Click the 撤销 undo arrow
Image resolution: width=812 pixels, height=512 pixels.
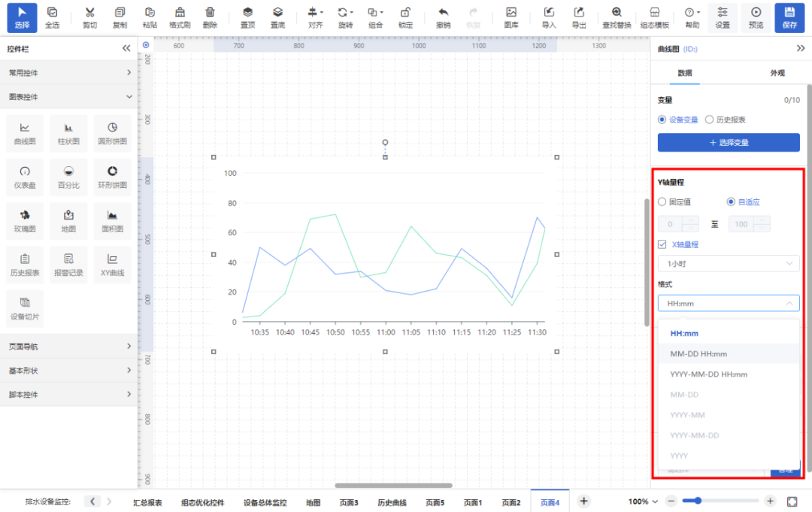443,17
